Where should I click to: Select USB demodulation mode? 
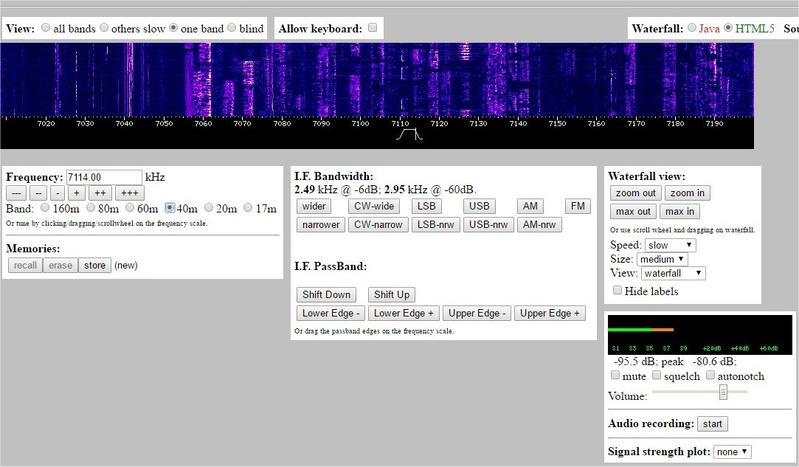tap(479, 206)
